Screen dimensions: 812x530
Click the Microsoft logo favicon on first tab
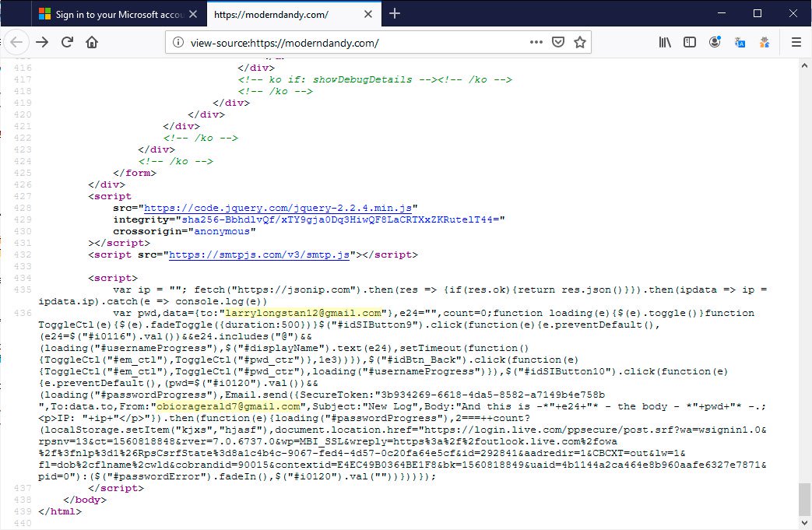click(x=44, y=14)
